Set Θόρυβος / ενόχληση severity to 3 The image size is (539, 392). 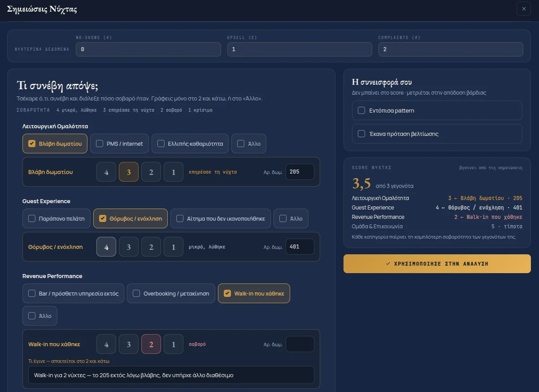pyautogui.click(x=129, y=247)
